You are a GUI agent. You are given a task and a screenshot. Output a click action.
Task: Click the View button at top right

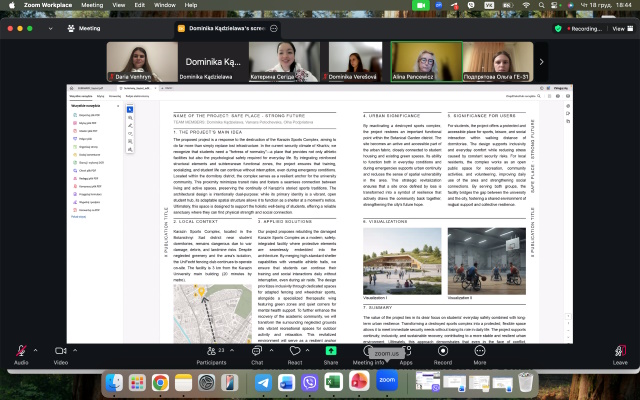620,29
